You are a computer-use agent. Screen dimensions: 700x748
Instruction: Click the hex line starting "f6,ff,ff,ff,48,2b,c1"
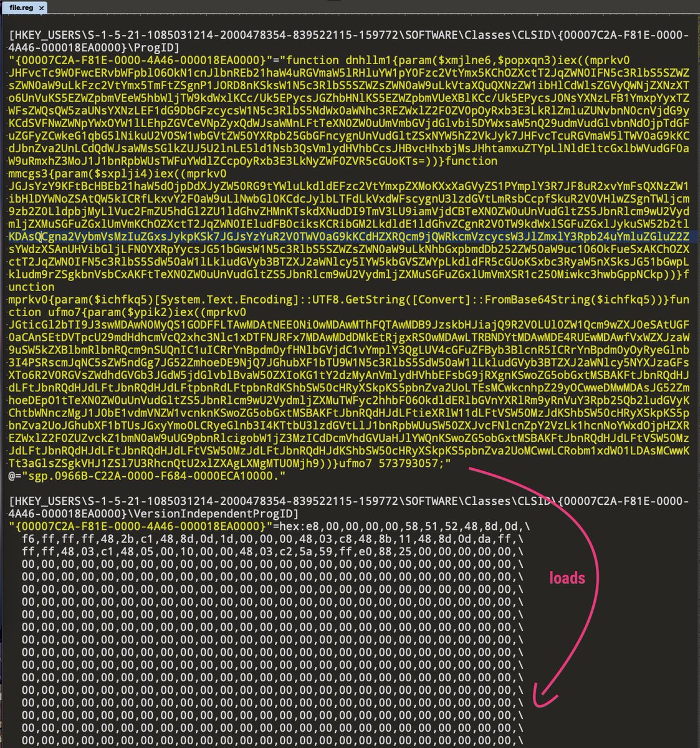[272, 539]
